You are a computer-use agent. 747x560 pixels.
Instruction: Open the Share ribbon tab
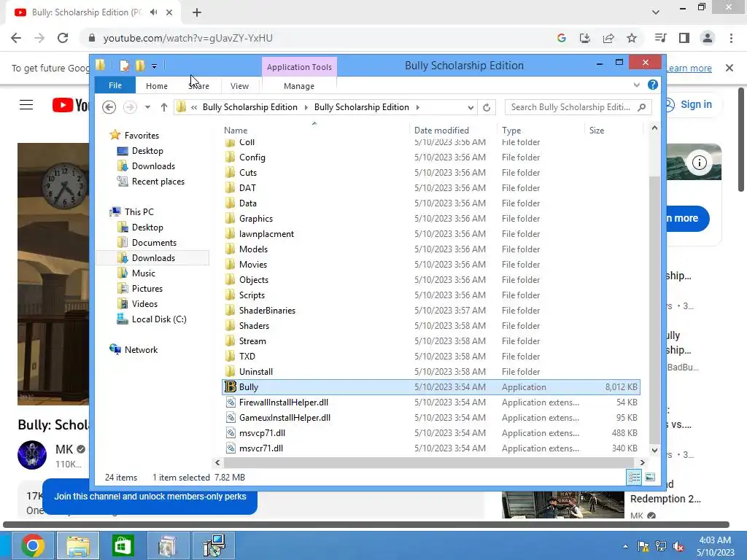[x=198, y=86]
